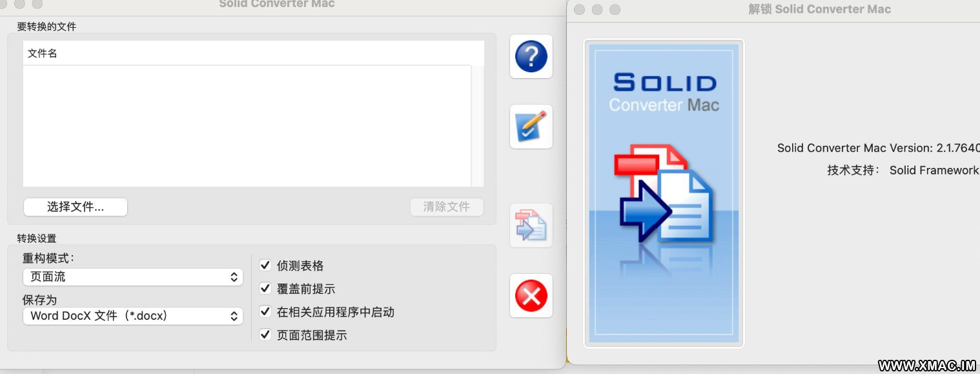Click the document convert arrow icon

[x=531, y=225]
